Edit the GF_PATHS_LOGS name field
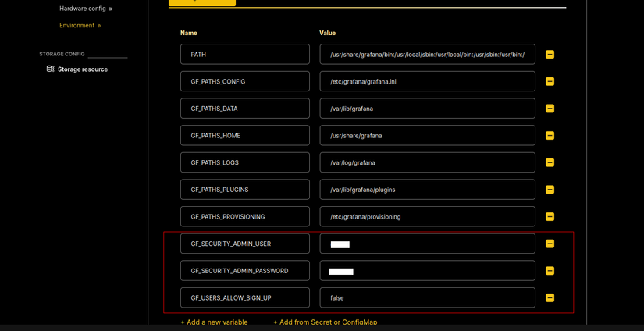 coord(245,162)
